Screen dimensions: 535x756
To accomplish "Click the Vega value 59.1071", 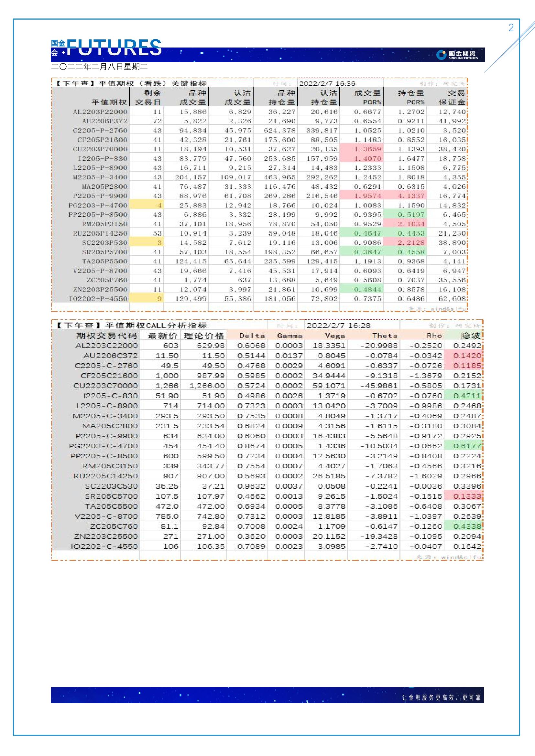I will click(x=329, y=386).
